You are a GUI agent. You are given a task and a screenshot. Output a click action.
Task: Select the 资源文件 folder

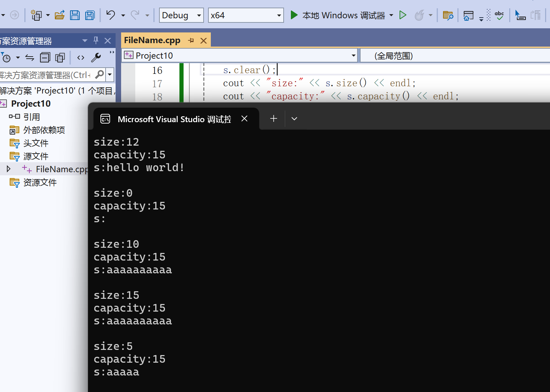(40, 183)
